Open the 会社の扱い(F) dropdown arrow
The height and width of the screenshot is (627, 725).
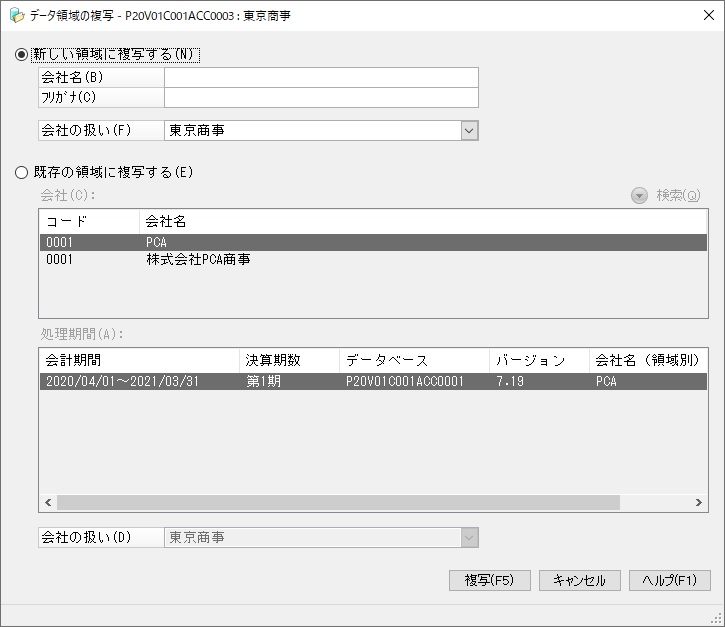pyautogui.click(x=469, y=130)
